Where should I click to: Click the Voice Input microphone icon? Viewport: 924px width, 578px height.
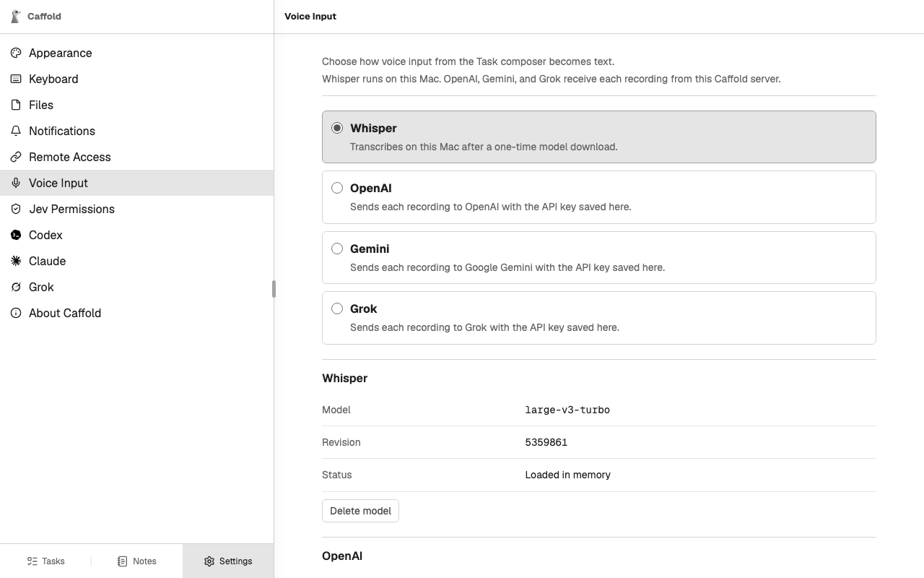(16, 183)
